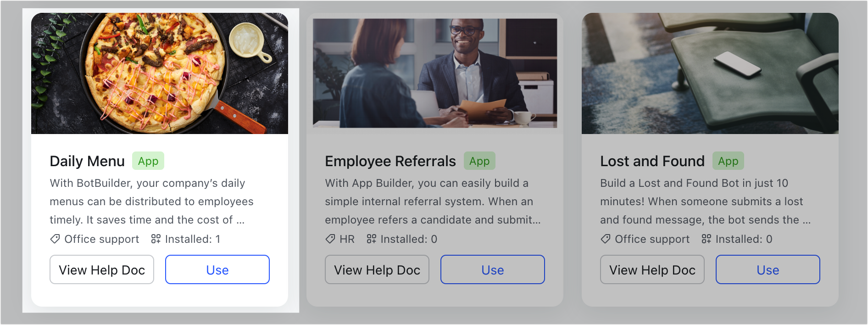Image resolution: width=868 pixels, height=325 pixels.
Task: Open View Help Doc for Lost and Found
Action: click(x=652, y=270)
